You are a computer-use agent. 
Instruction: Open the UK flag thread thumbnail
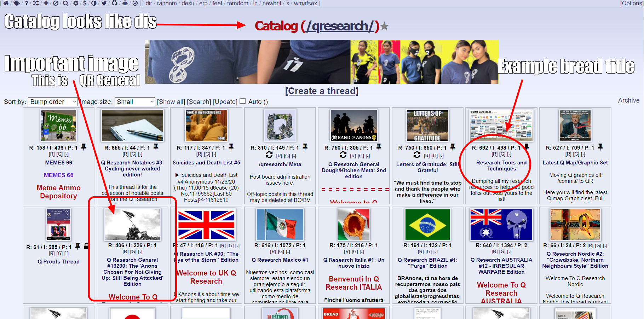coord(206,225)
